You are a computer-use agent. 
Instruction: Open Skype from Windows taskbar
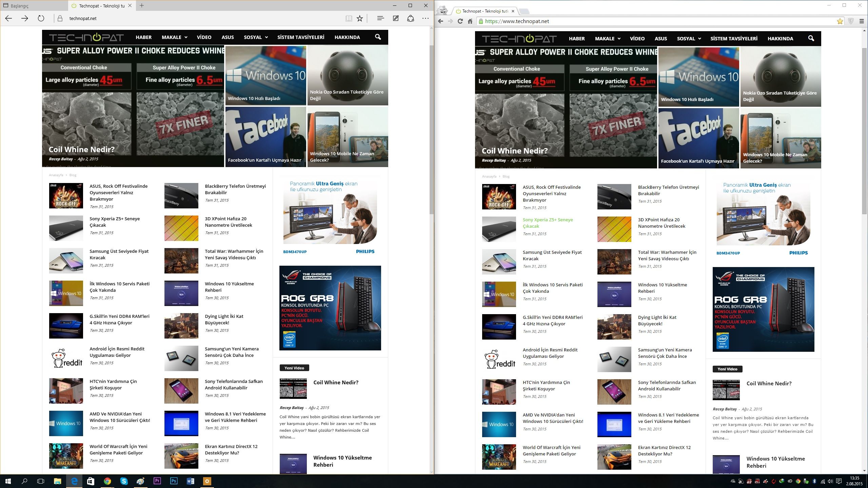[x=124, y=481]
